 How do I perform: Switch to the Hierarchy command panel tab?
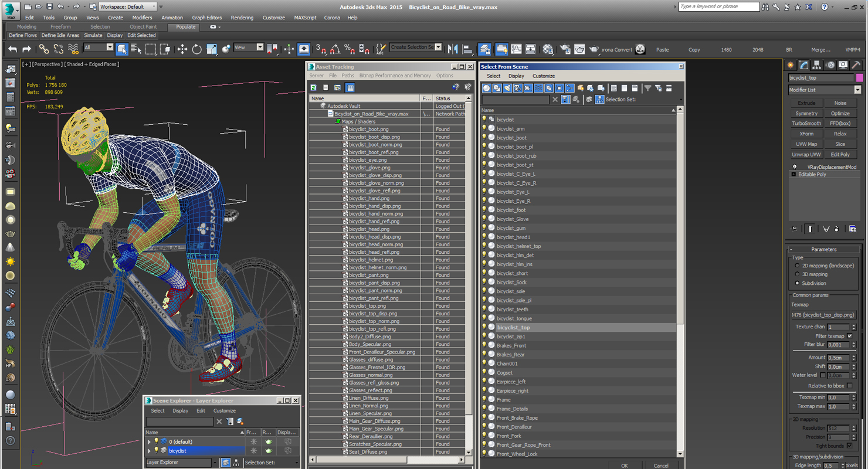tap(817, 65)
